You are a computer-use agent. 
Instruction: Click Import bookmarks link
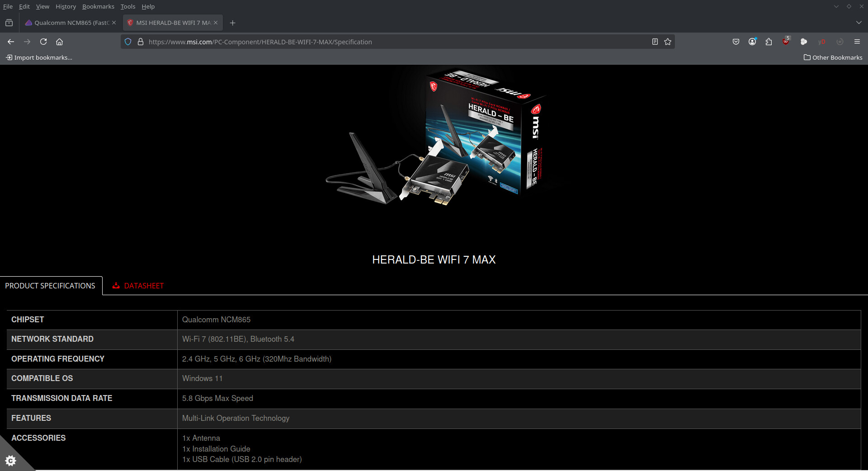[39, 57]
